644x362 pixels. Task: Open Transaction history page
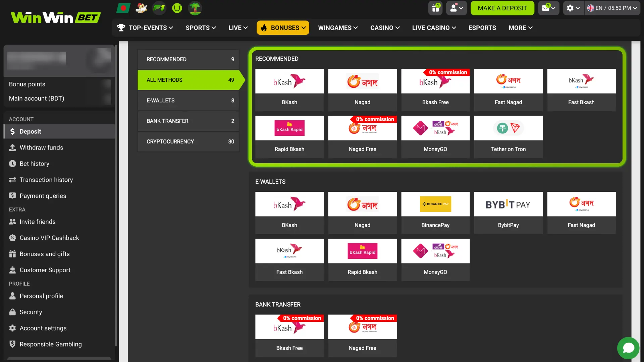(59, 180)
